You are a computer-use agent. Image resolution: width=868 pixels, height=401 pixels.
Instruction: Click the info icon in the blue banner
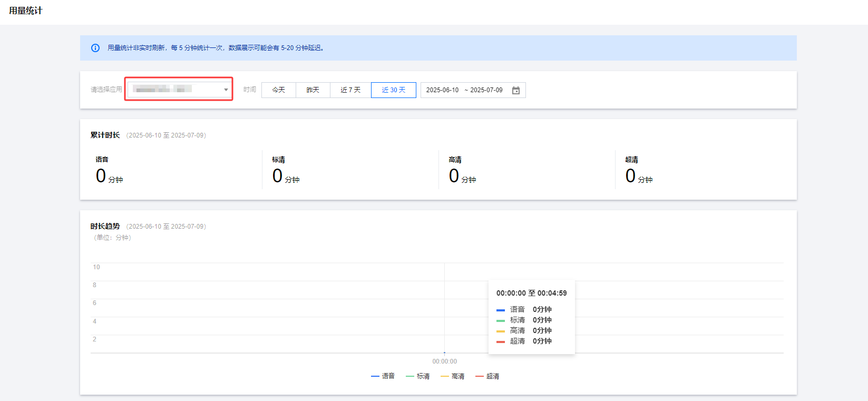point(95,48)
